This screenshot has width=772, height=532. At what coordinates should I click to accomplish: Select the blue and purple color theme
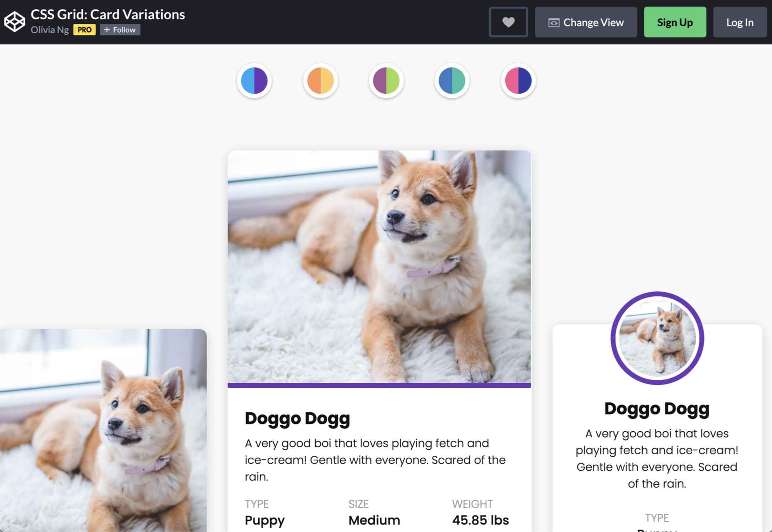tap(254, 81)
